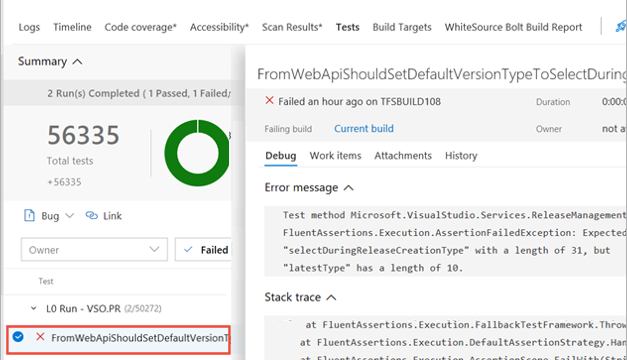This screenshot has height=360, width=627.
Task: Open the Code coverage tab
Action: 140,27
